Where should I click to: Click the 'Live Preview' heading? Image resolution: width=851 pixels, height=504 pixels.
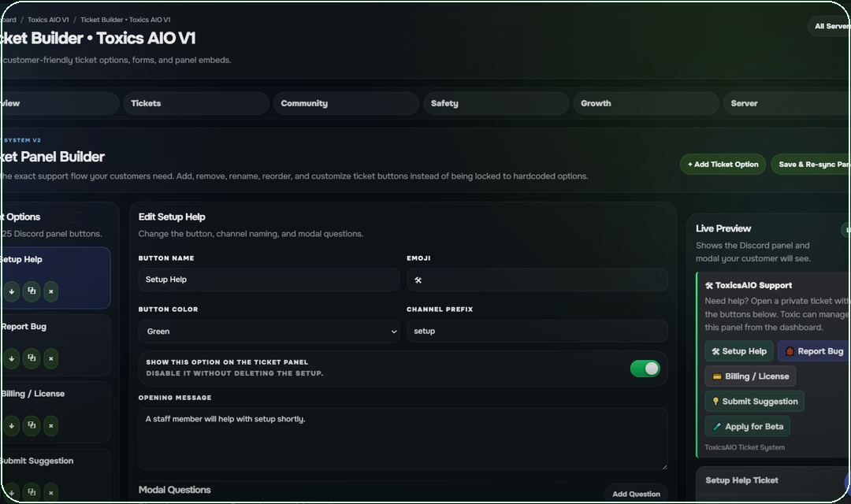point(723,229)
